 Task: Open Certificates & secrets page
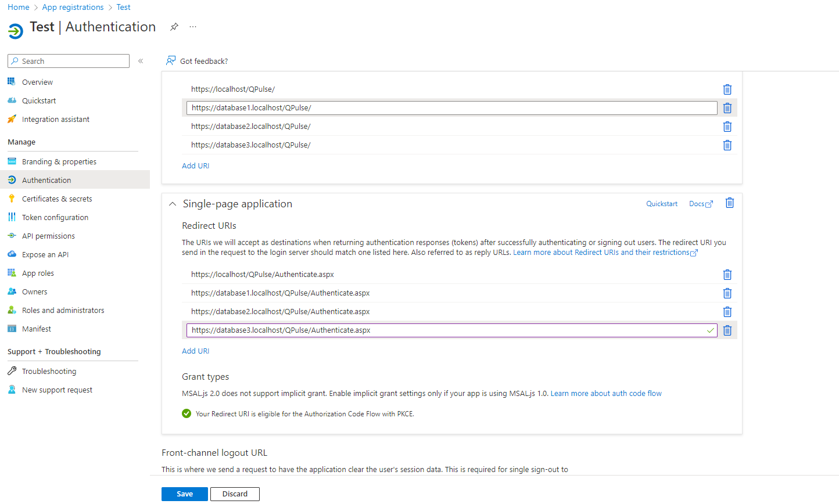tap(57, 199)
